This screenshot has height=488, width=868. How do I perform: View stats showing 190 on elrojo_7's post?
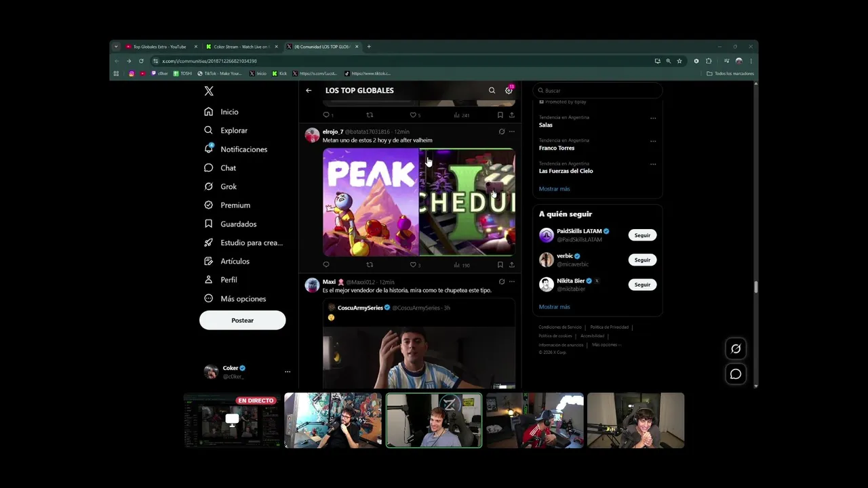pyautogui.click(x=462, y=265)
